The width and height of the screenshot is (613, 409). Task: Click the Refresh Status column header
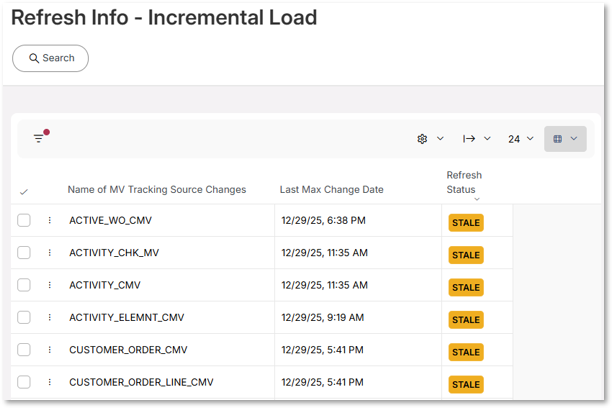(x=464, y=182)
